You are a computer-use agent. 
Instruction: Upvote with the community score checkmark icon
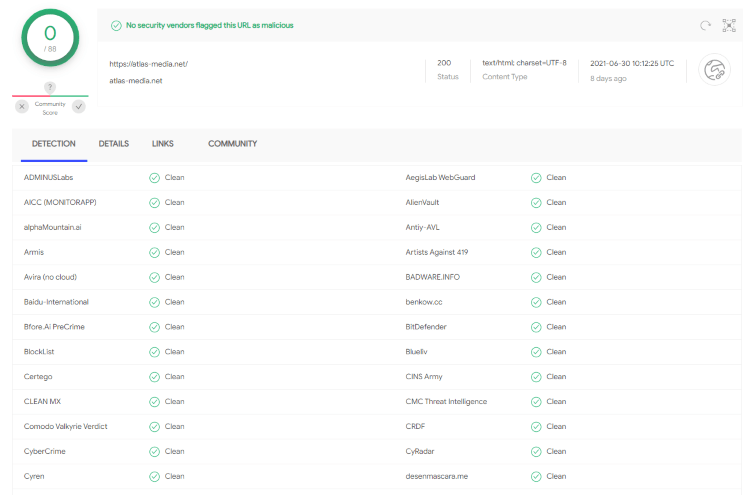[79, 106]
